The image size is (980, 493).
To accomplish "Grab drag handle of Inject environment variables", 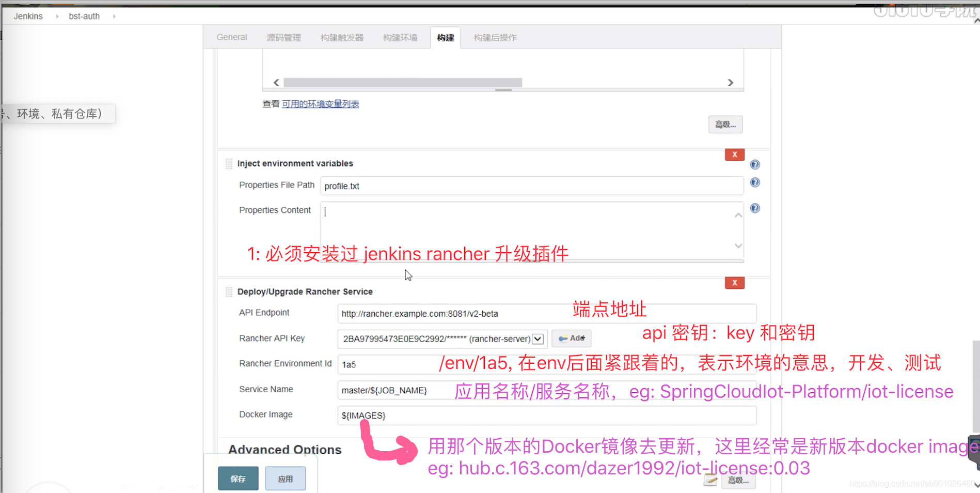I will point(229,164).
